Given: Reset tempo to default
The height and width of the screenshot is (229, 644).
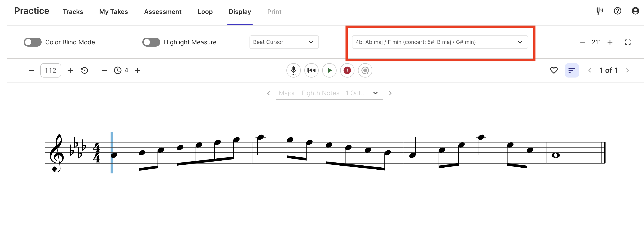Looking at the screenshot, I should click(85, 71).
